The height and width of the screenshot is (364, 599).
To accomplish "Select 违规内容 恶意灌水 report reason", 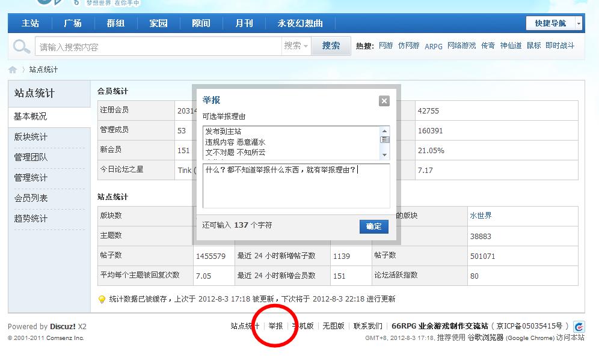I will click(235, 142).
